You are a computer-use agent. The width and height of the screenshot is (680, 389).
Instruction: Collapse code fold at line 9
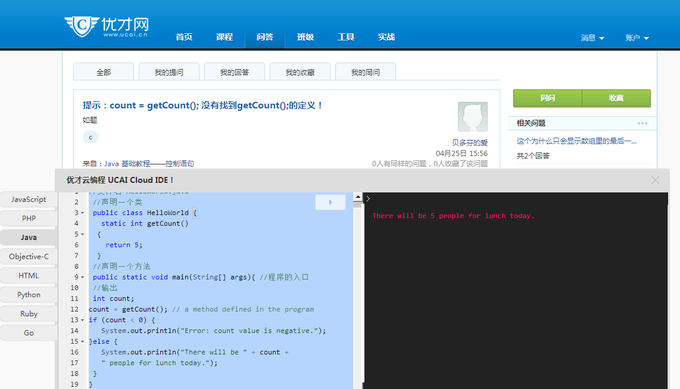click(x=82, y=277)
